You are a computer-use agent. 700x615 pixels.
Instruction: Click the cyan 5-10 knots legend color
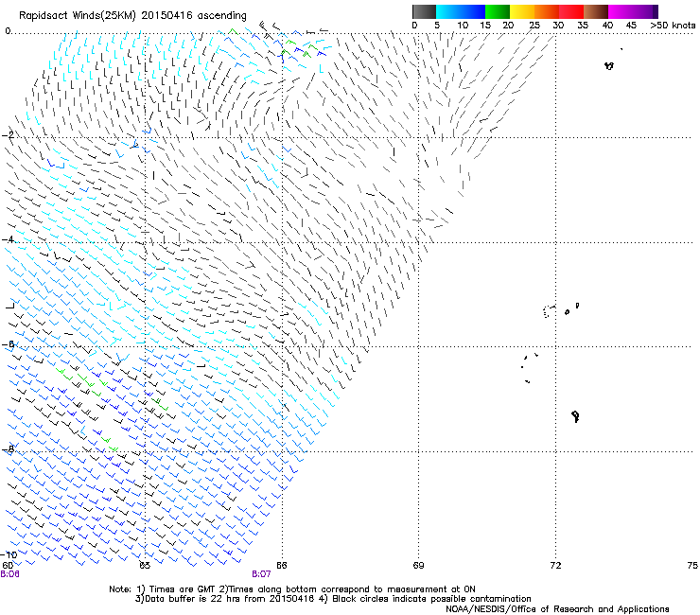click(x=448, y=11)
